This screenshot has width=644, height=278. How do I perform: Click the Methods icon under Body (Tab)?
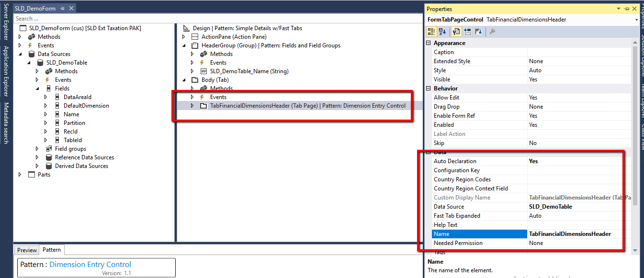(203, 88)
